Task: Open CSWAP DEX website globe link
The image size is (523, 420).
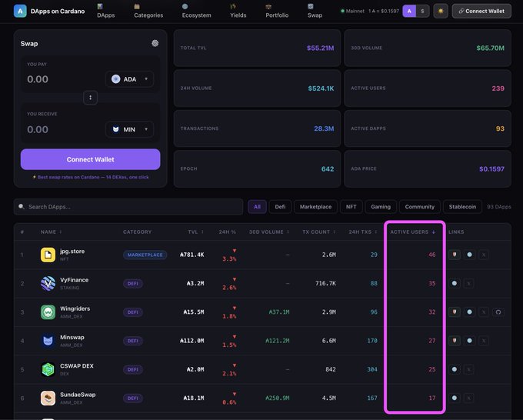Action: coord(455,370)
